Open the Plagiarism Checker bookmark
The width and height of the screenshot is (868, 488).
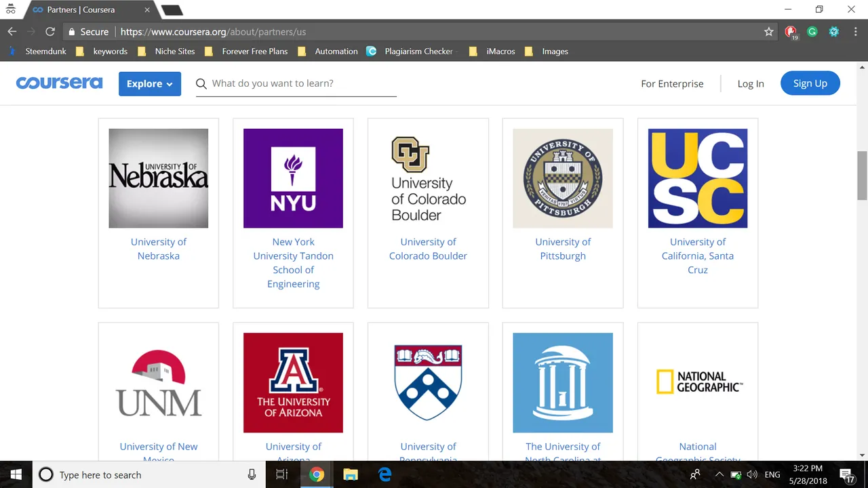click(x=412, y=52)
